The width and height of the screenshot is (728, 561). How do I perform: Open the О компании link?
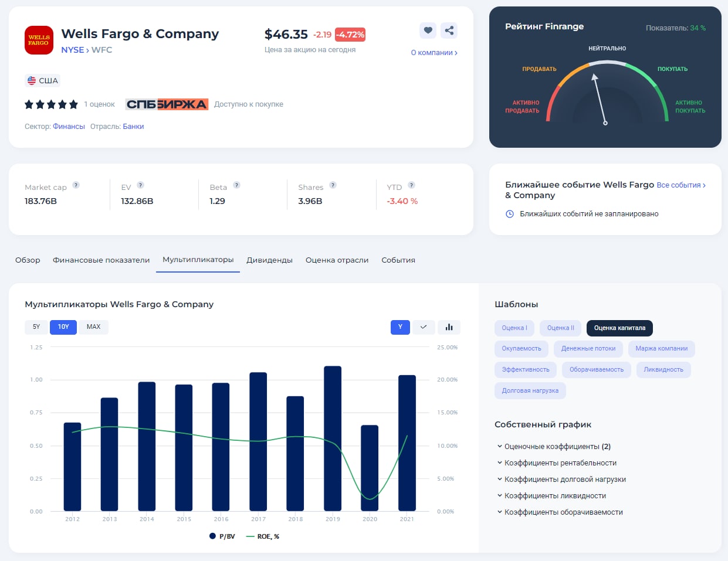[x=434, y=53]
